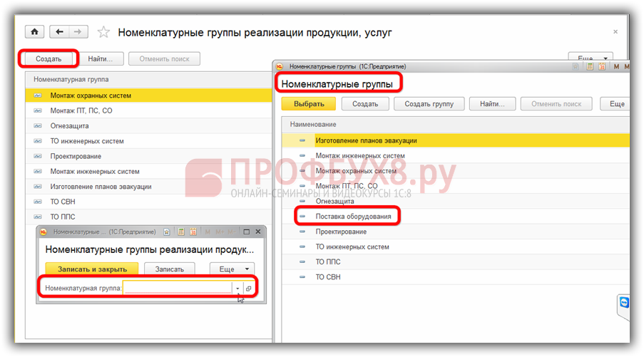Screen dimensions: 644x357
Task: Add page to favorites with star icon
Action: [x=103, y=33]
